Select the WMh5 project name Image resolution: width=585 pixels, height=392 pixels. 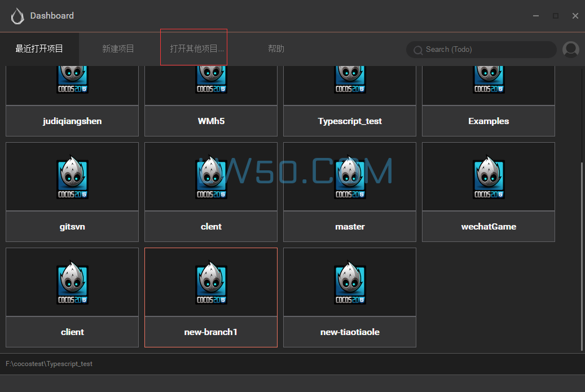pyautogui.click(x=211, y=121)
